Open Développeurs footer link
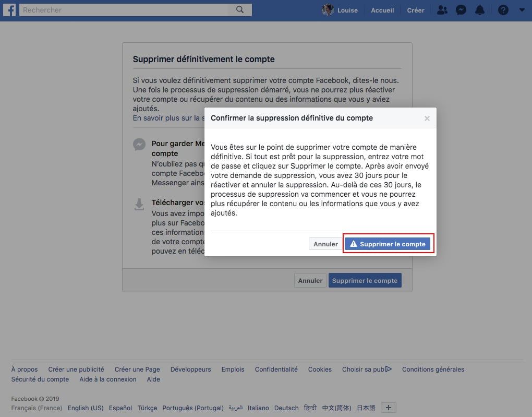The height and width of the screenshot is (417, 532). tap(190, 369)
